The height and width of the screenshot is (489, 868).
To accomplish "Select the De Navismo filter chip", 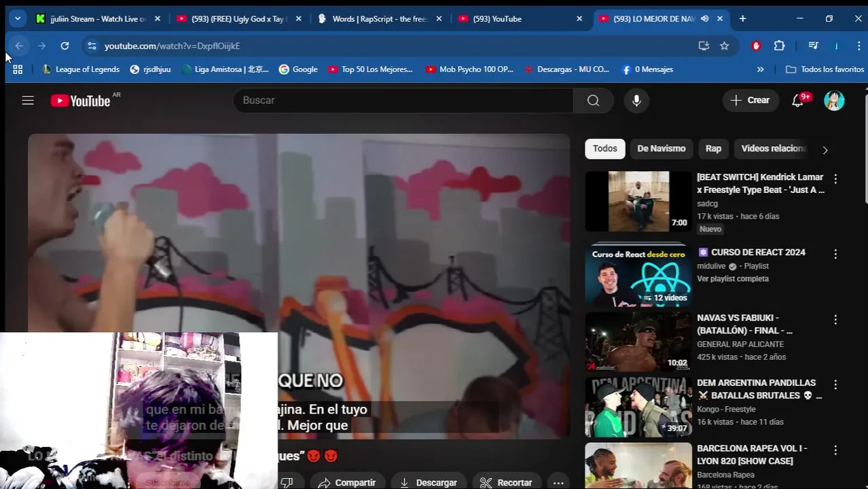I will pyautogui.click(x=661, y=149).
